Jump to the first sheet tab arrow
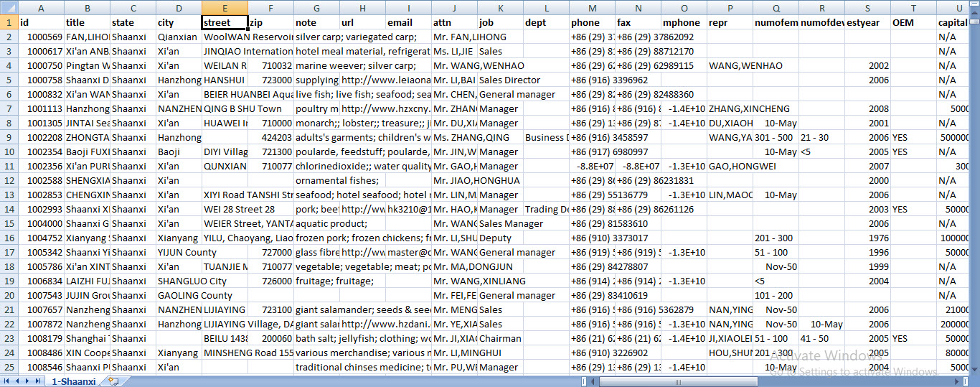Image resolution: width=980 pixels, height=387 pixels. tap(7, 381)
